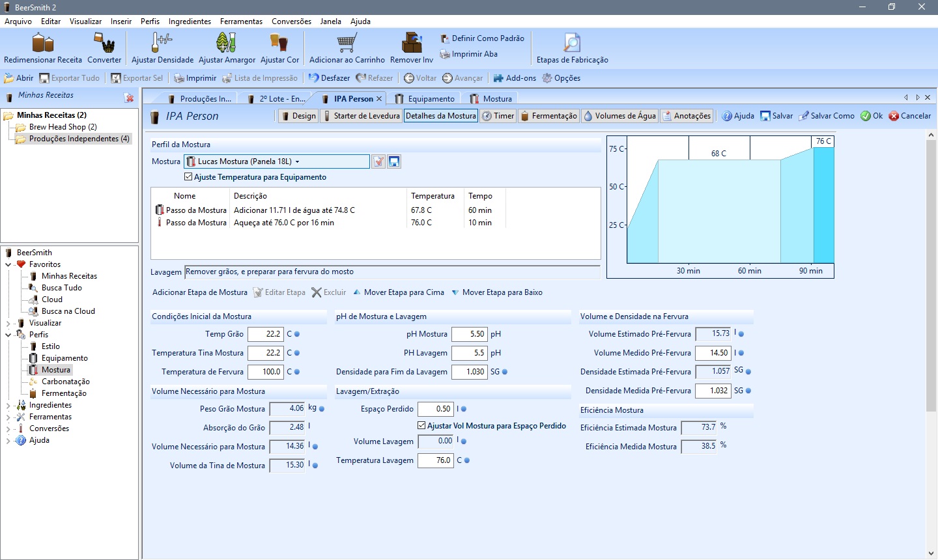Expand the Conversões tree node
The image size is (938, 560).
pos(8,428)
